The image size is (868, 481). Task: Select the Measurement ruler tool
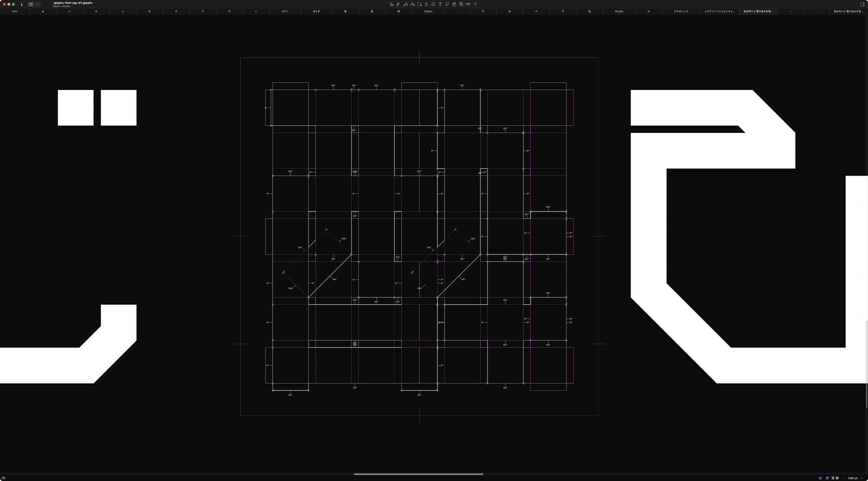click(468, 4)
